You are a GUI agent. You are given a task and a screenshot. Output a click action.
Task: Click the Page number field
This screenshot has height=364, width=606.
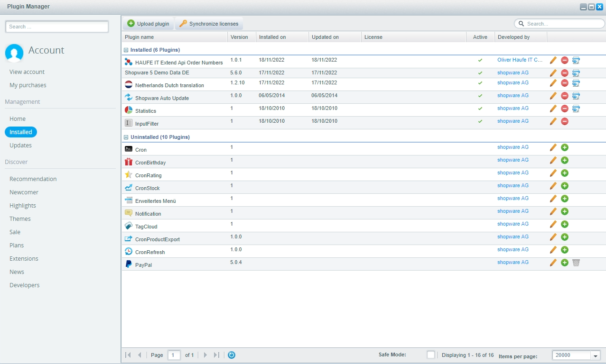click(x=174, y=355)
